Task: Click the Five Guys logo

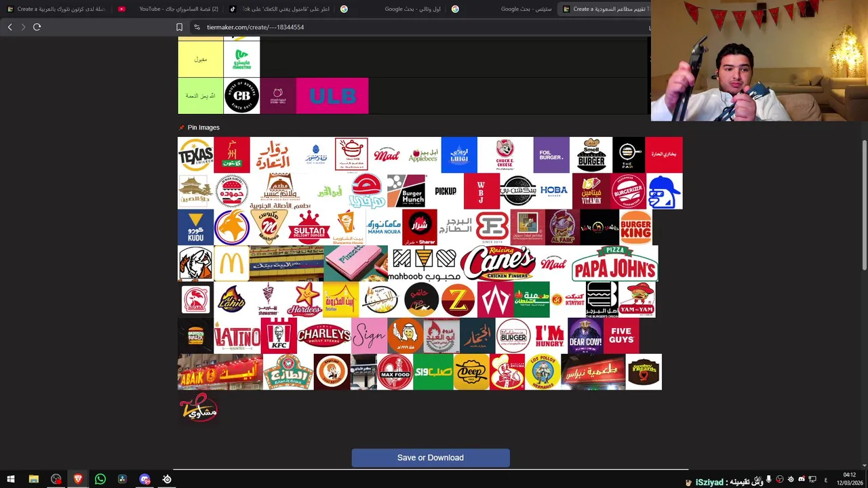Action: (621, 335)
